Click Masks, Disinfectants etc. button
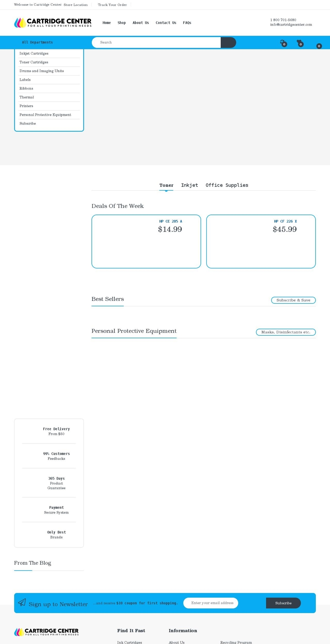The width and height of the screenshot is (330, 644). (286, 332)
